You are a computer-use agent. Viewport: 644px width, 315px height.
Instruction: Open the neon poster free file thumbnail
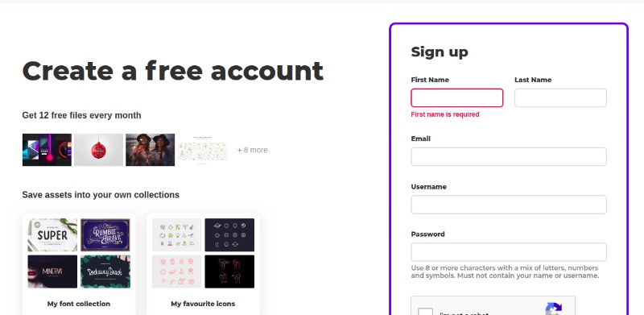(47, 150)
